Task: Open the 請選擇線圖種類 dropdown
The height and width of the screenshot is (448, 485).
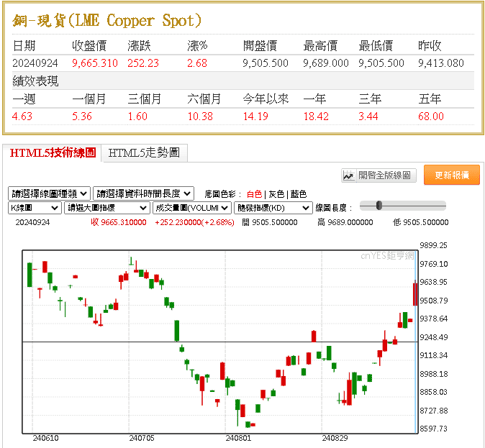Action: (x=49, y=193)
